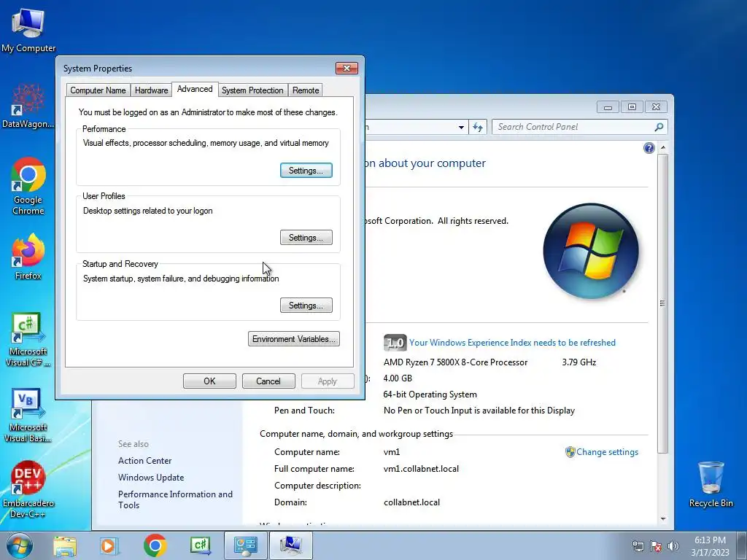
Task: Select the Advanced tab
Action: 195,89
